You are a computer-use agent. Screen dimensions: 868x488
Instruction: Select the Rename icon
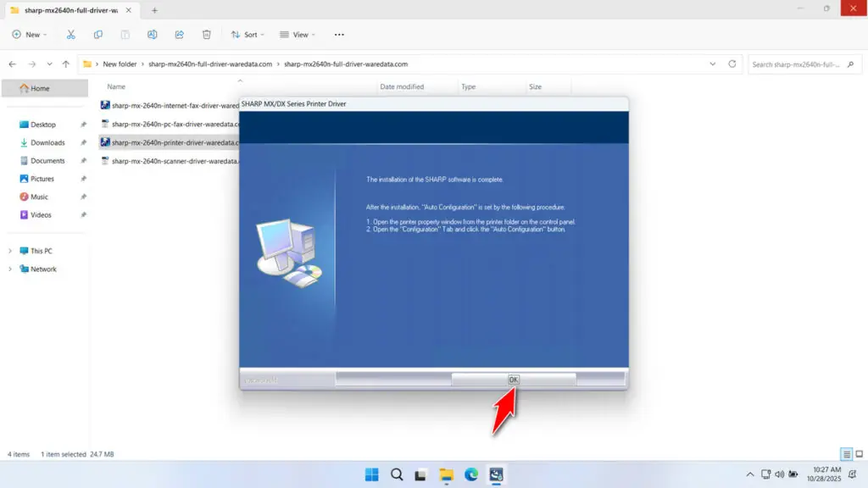(153, 35)
